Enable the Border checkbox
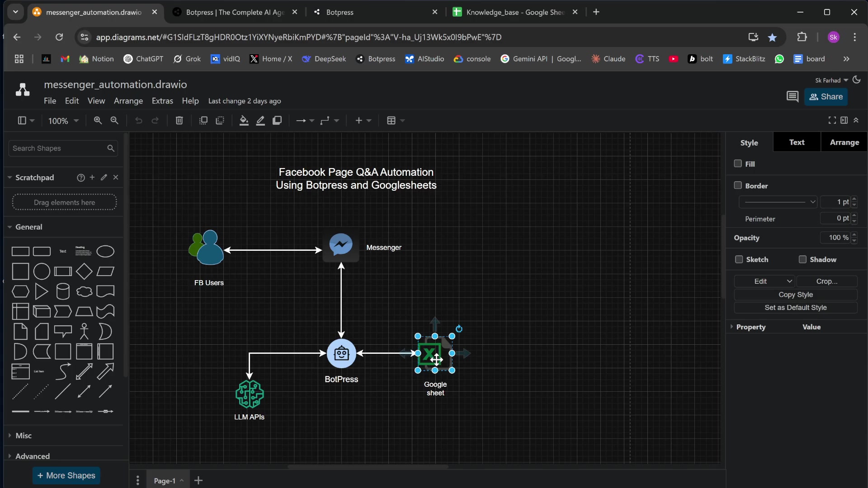Image resolution: width=868 pixels, height=488 pixels. coord(738,185)
